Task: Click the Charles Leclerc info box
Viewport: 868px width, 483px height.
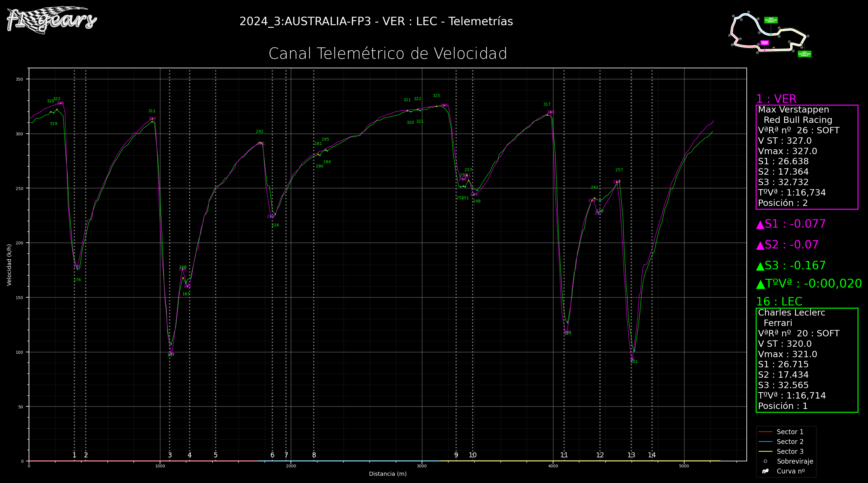Action: point(807,360)
